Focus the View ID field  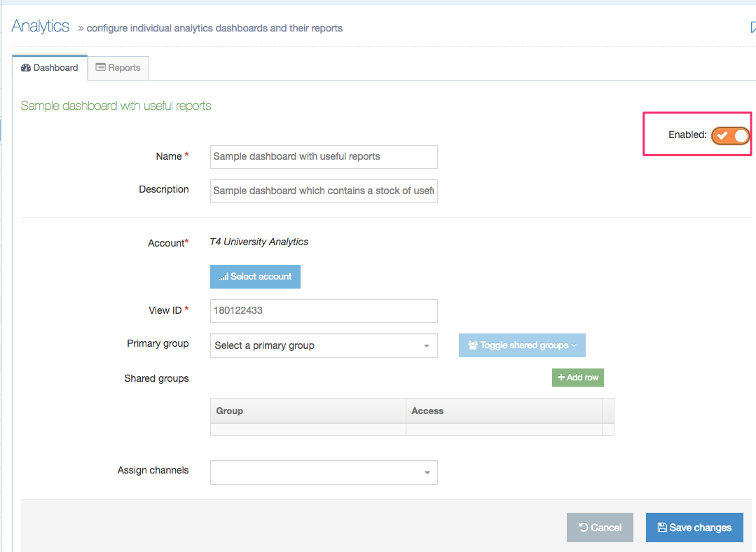coord(324,310)
